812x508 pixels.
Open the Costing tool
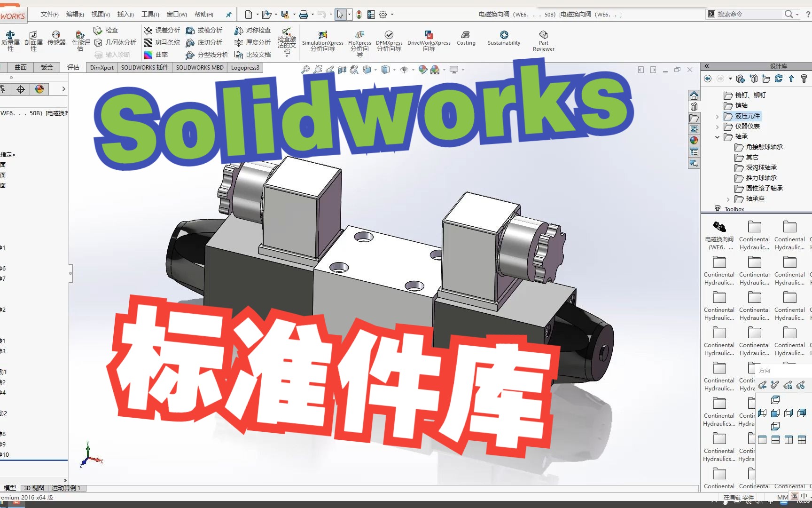coord(466,38)
